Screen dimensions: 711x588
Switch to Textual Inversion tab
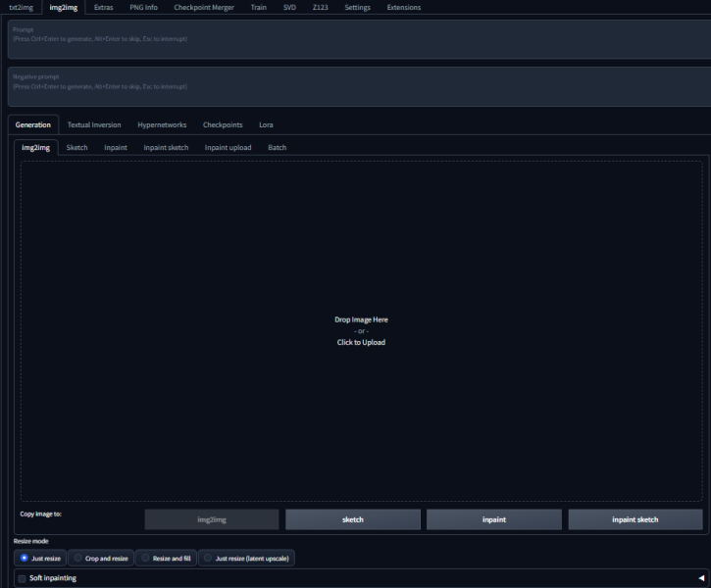pos(94,124)
